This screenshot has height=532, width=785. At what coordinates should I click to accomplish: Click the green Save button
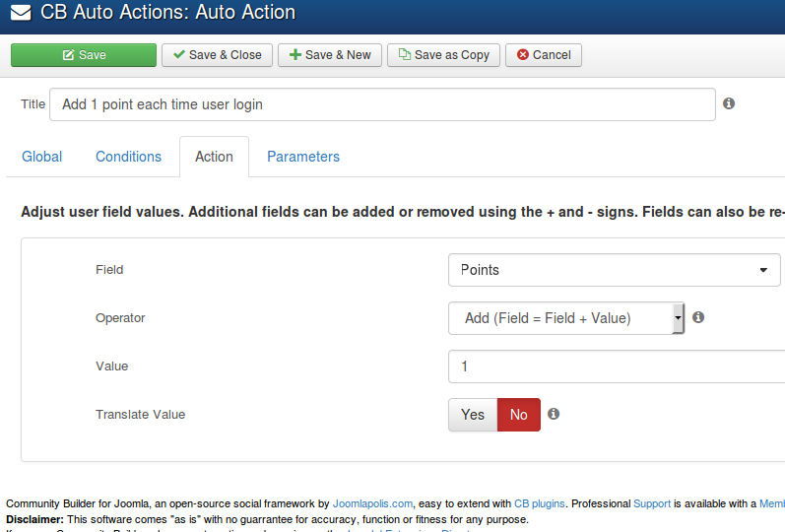[84, 55]
